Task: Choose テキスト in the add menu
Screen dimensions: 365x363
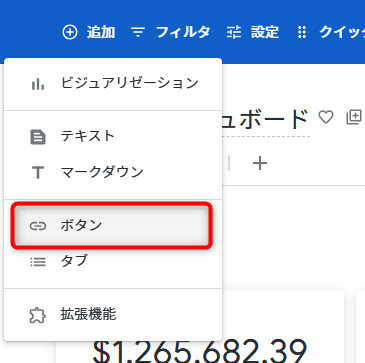Action: (113, 137)
